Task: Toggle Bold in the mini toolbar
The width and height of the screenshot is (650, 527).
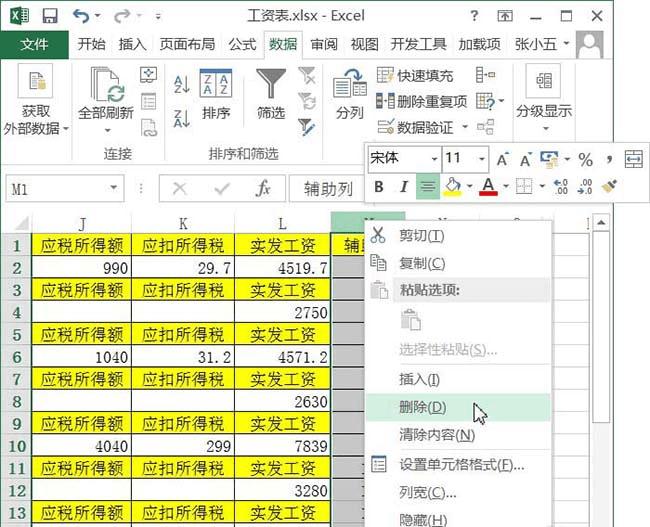Action: pyautogui.click(x=378, y=187)
